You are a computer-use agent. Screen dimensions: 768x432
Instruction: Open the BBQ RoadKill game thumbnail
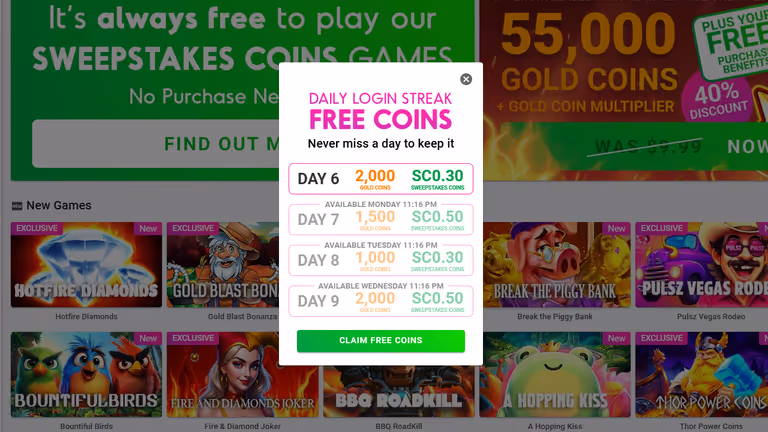399,392
